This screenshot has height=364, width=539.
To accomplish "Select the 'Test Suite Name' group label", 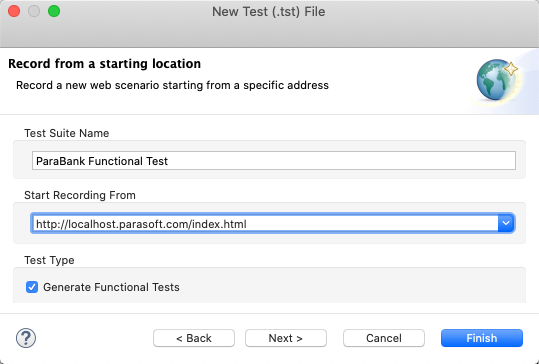I will click(67, 133).
